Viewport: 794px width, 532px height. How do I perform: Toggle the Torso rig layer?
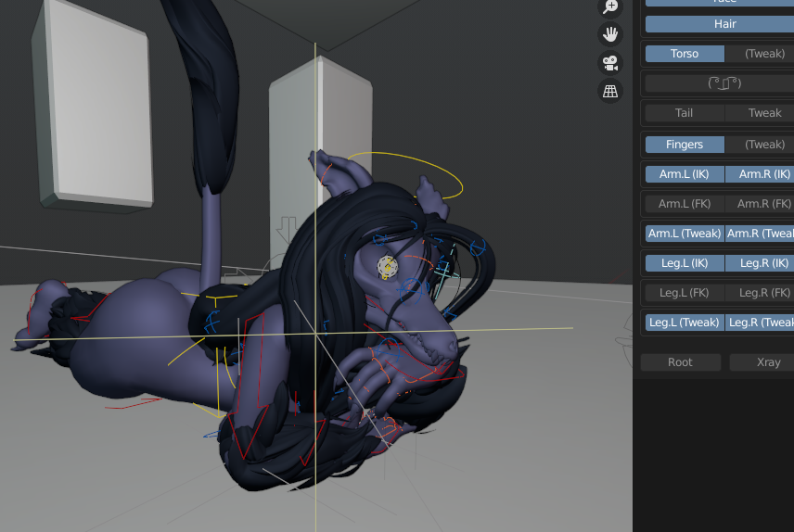685,54
